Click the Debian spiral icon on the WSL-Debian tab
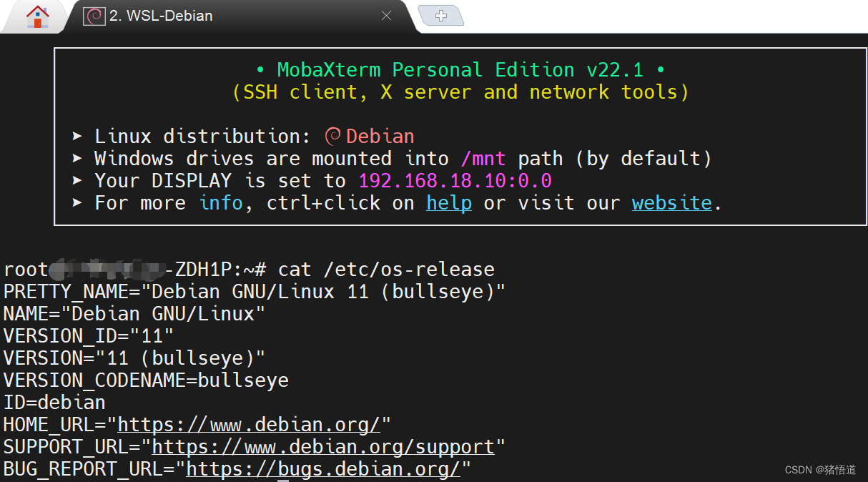 pos(93,15)
